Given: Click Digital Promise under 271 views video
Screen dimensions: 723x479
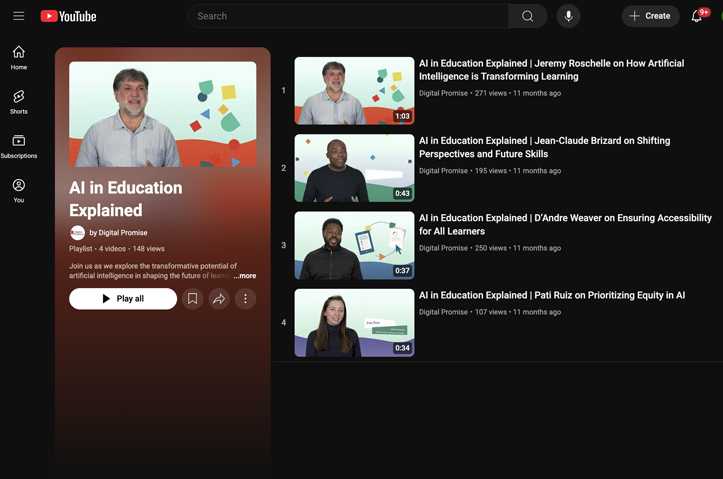Looking at the screenshot, I should (443, 93).
